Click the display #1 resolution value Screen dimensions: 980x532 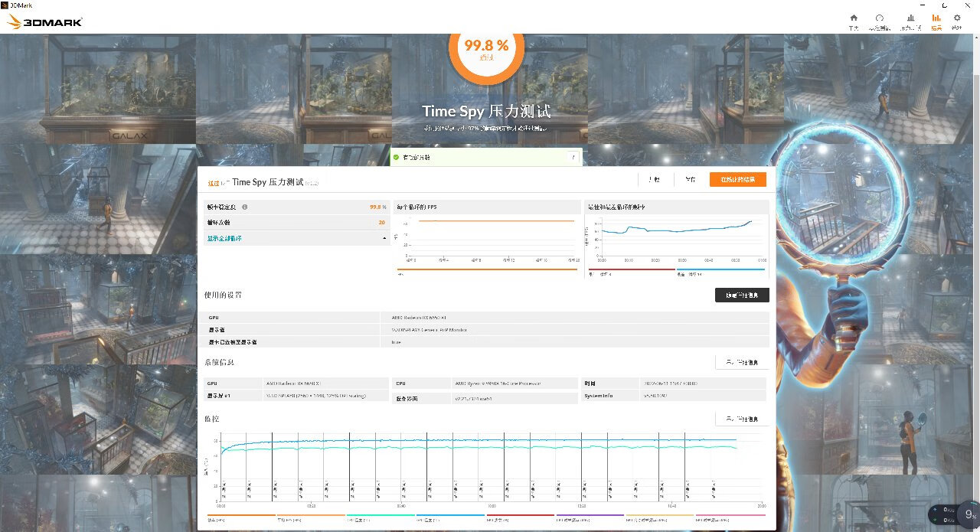[315, 396]
